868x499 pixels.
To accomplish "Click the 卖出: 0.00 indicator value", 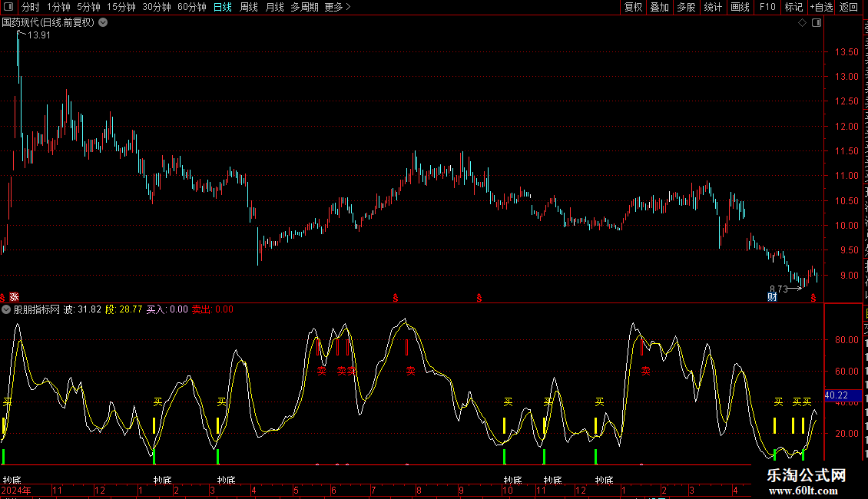I will click(213, 309).
